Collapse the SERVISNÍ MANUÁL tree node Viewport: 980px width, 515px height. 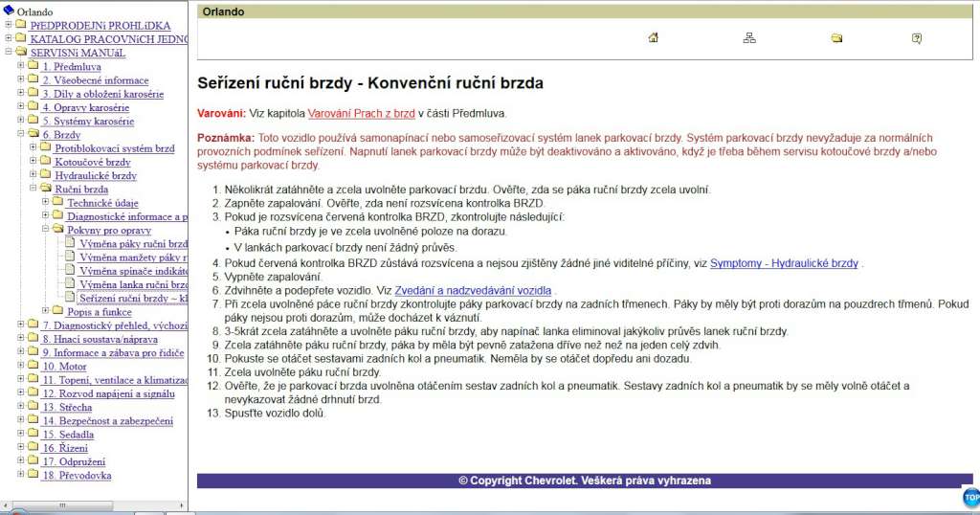(8, 53)
